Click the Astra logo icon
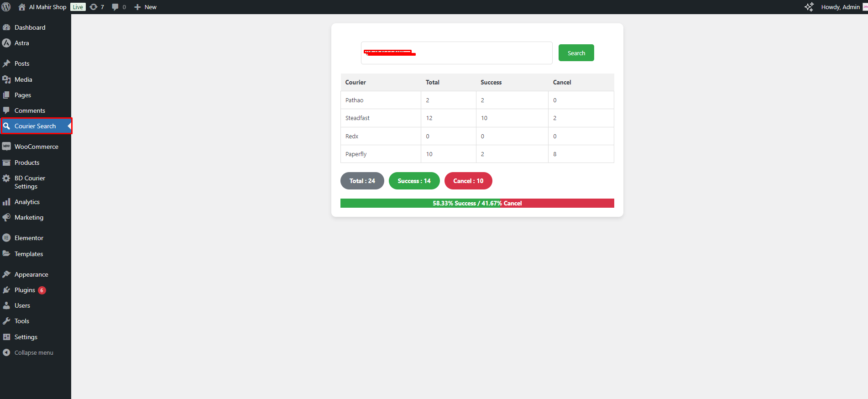Image resolution: width=868 pixels, height=399 pixels. tap(6, 43)
